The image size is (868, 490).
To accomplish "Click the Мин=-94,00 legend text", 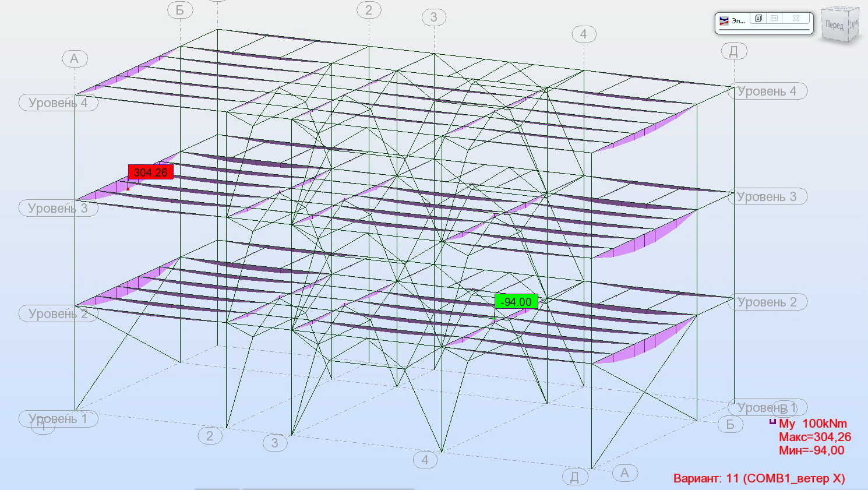I will pos(811,450).
